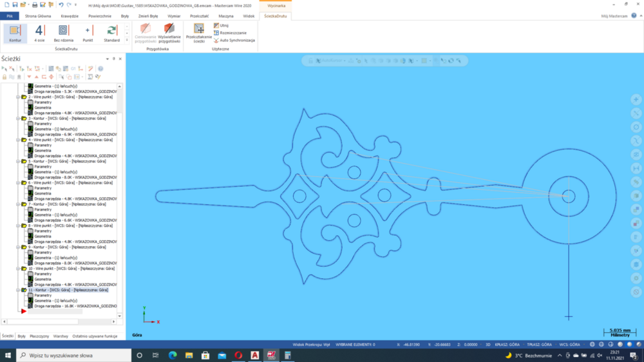Image resolution: width=644 pixels, height=362 pixels.
Task: Redo action in title bar
Action: coord(69,5)
